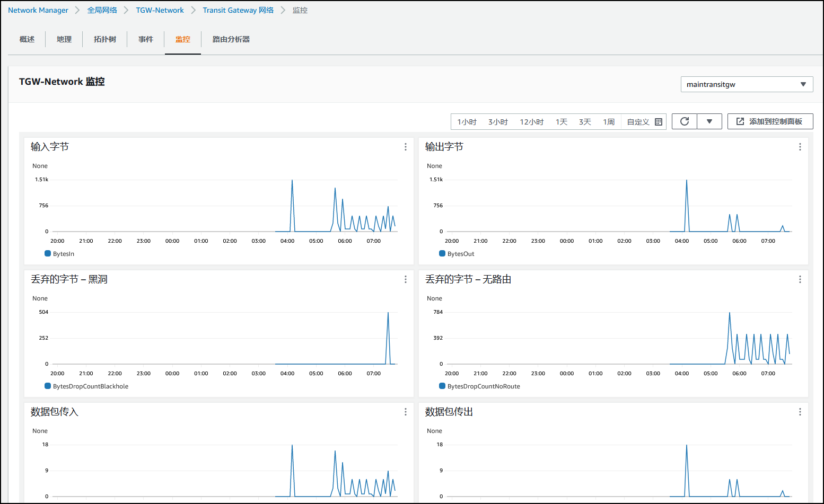This screenshot has width=824, height=504.
Task: Click the 504 spike in 黑洞 chart
Action: (388, 313)
